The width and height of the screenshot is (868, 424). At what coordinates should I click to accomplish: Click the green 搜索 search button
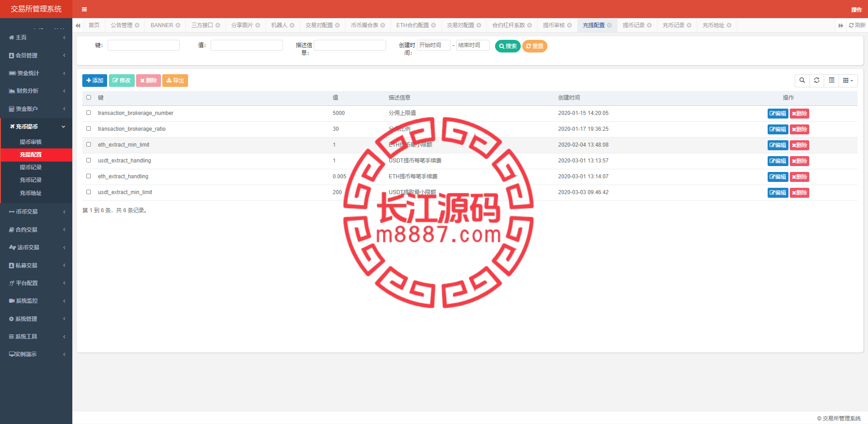pyautogui.click(x=508, y=46)
